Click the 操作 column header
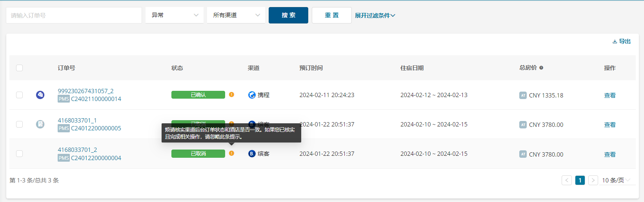 point(610,68)
